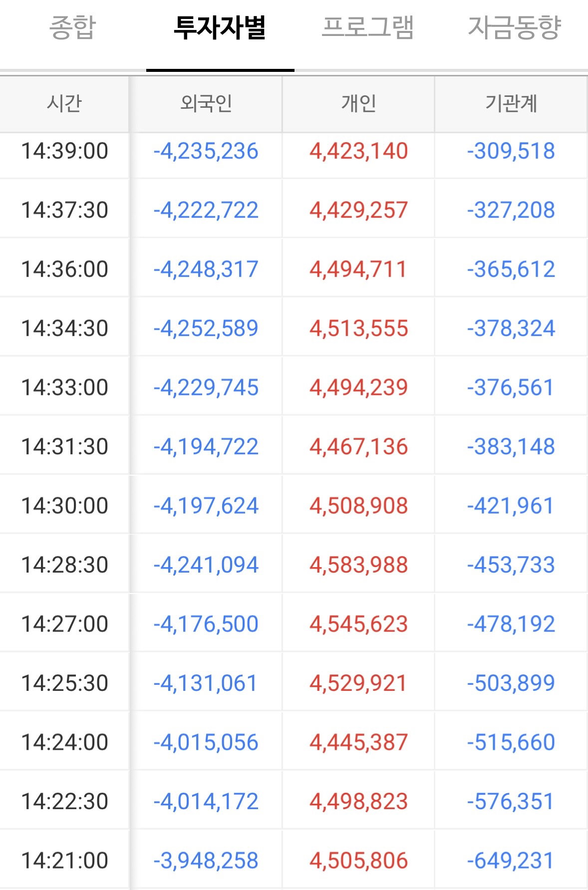Go to the 자금동향 tab
The height and width of the screenshot is (890, 588).
point(515,28)
